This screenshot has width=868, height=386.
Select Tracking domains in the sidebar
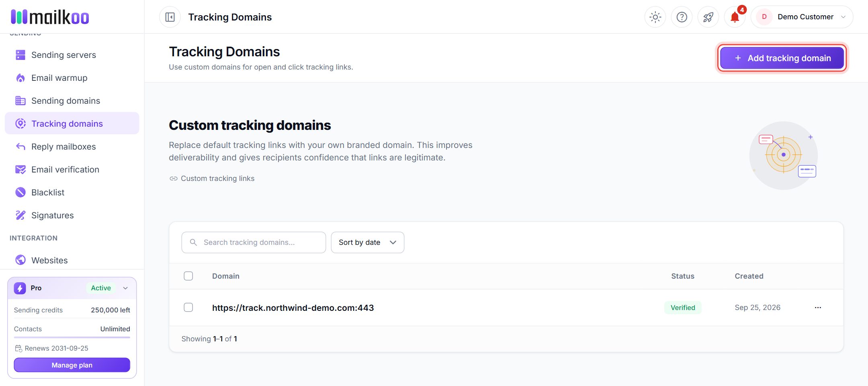coord(72,123)
